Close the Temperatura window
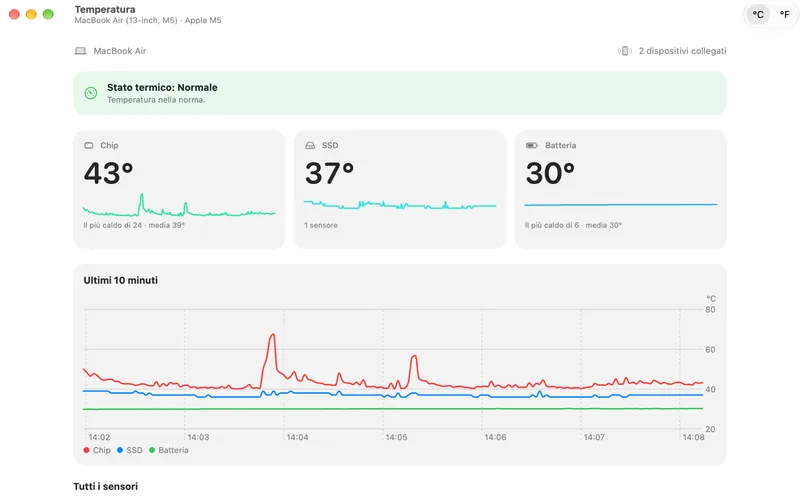 [x=14, y=14]
